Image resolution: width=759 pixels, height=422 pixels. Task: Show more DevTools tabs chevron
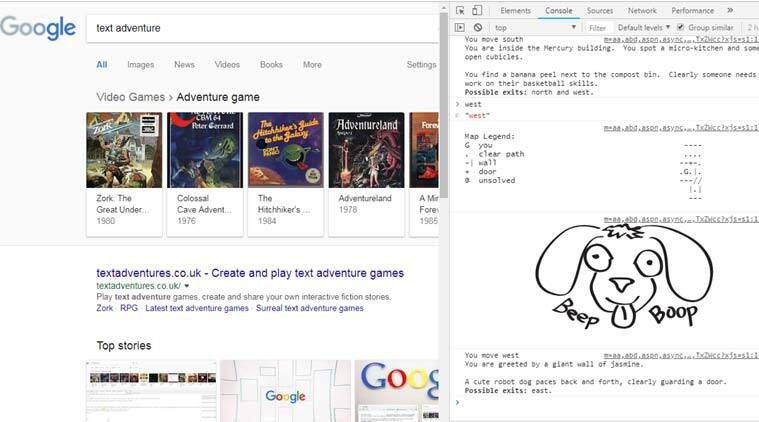coord(729,10)
